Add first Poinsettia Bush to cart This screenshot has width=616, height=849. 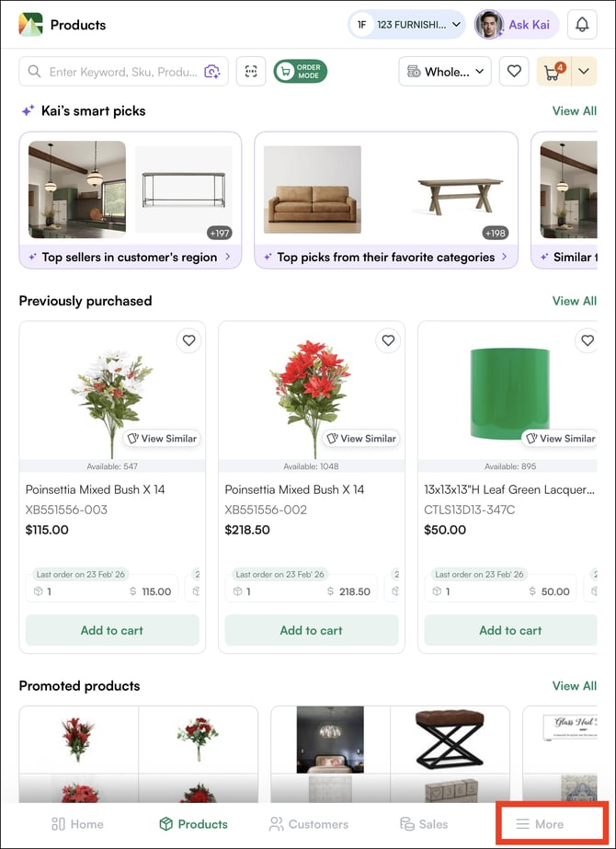coord(112,630)
